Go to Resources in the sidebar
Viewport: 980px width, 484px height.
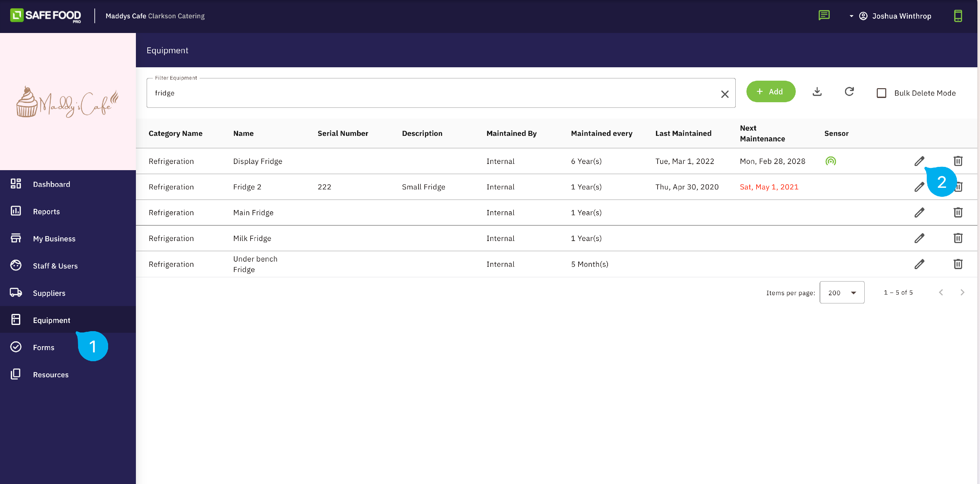click(51, 375)
